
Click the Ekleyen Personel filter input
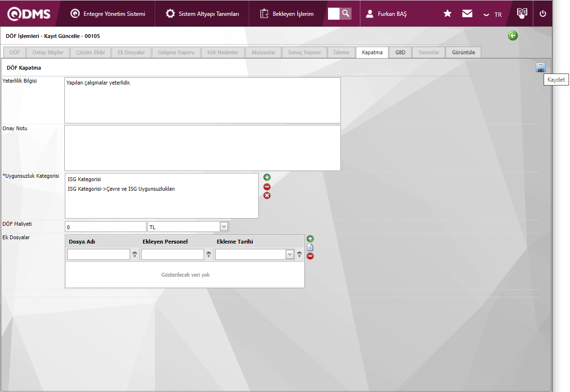172,254
